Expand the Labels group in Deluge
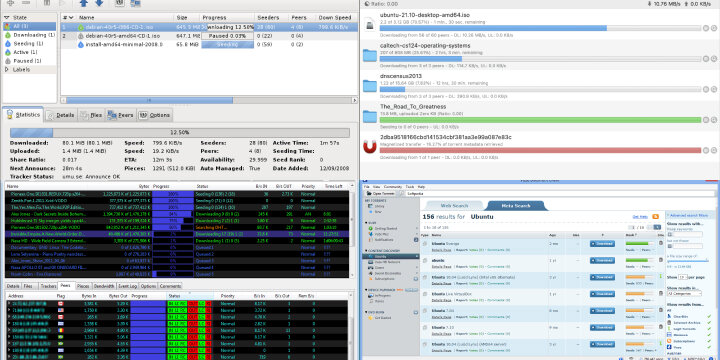Viewport: 720px width, 360px height. pyautogui.click(x=6, y=69)
